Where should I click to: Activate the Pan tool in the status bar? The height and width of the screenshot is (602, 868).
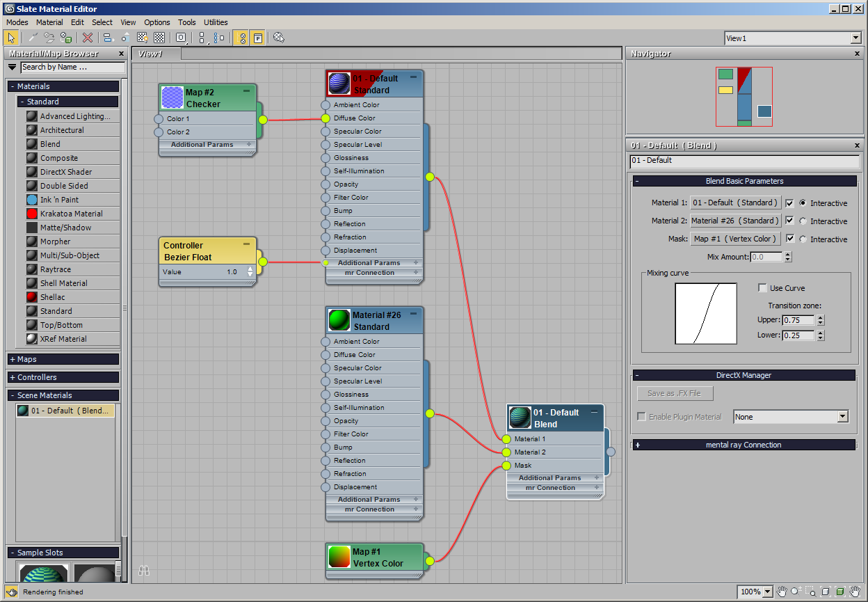click(782, 592)
